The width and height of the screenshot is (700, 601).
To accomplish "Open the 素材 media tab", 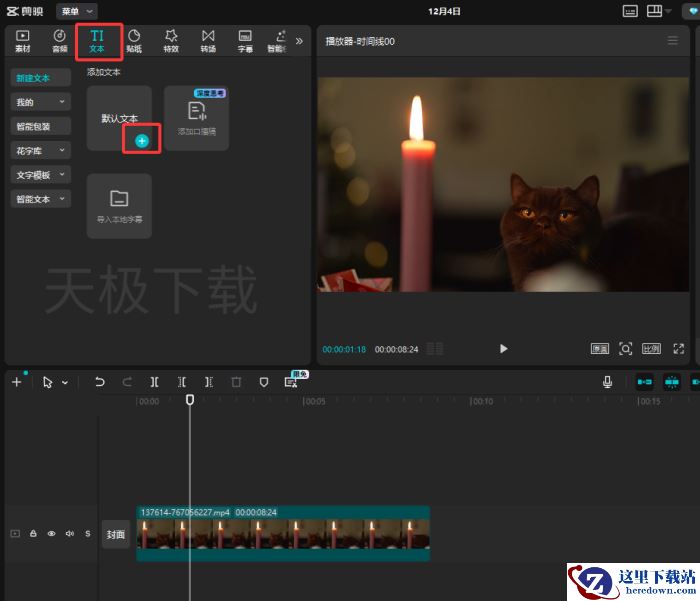I will click(22, 41).
